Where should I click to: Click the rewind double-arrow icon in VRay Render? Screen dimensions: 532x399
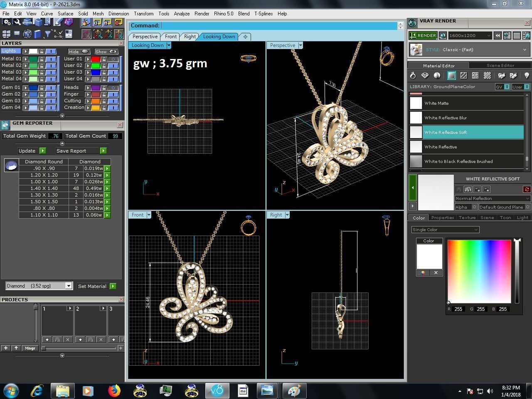(498, 36)
